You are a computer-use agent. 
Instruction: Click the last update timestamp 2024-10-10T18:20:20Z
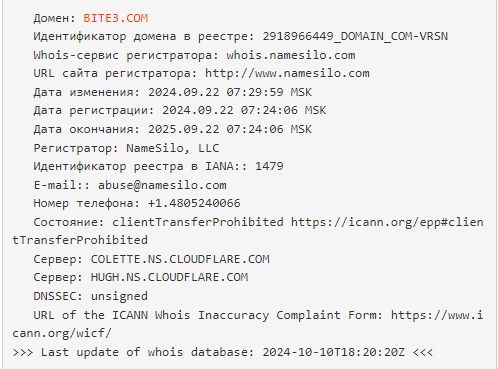click(x=334, y=352)
